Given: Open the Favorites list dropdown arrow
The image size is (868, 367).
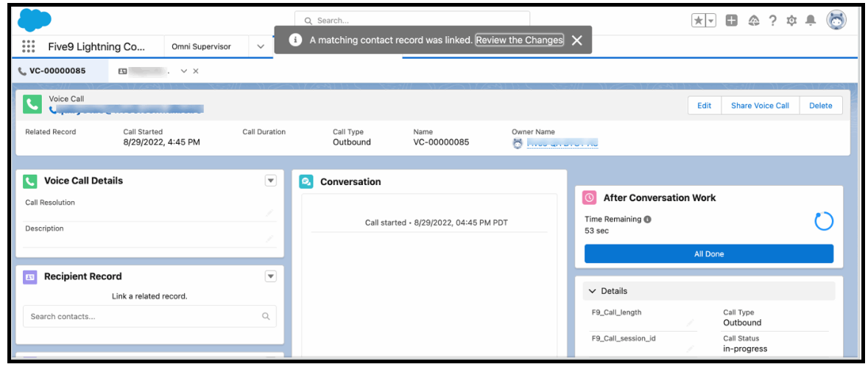Looking at the screenshot, I should 711,21.
